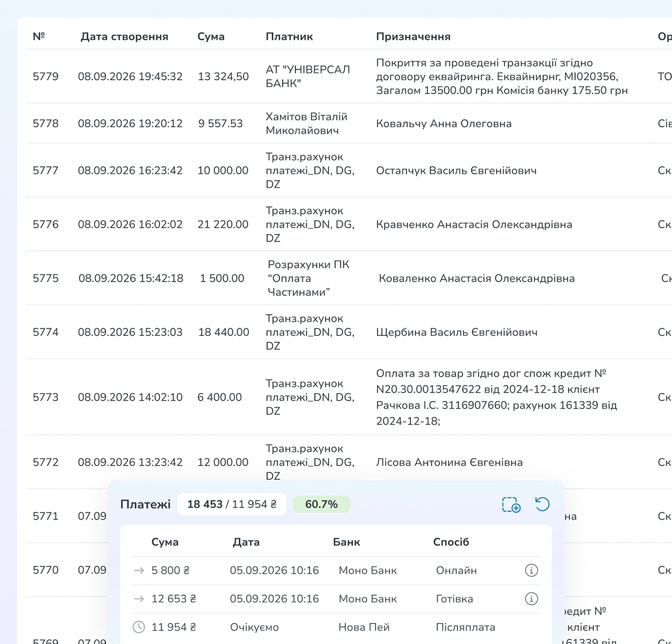Click arrow icon beside 5 800 ₴
Viewport: 672px width, 644px height.
pos(139,571)
